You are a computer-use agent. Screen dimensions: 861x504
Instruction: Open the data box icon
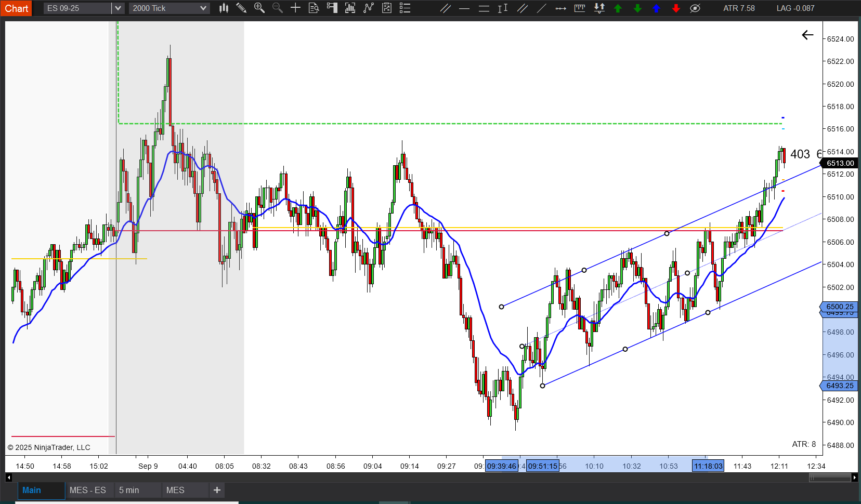coord(314,8)
